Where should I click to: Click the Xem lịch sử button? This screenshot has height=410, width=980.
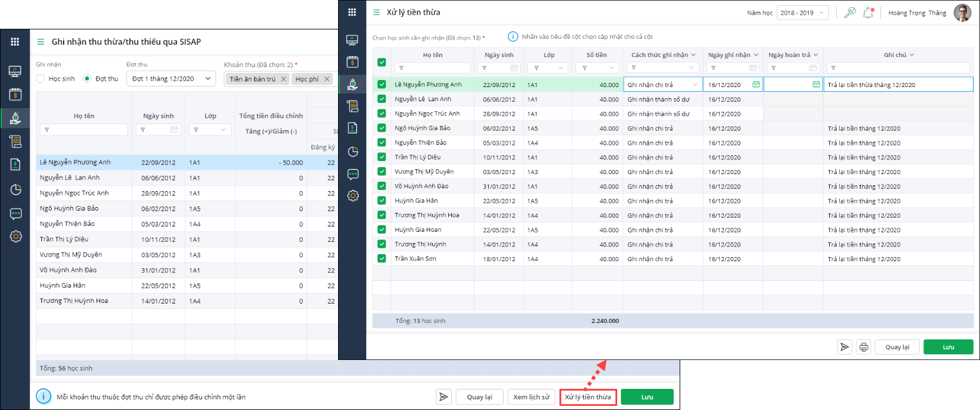(x=531, y=397)
